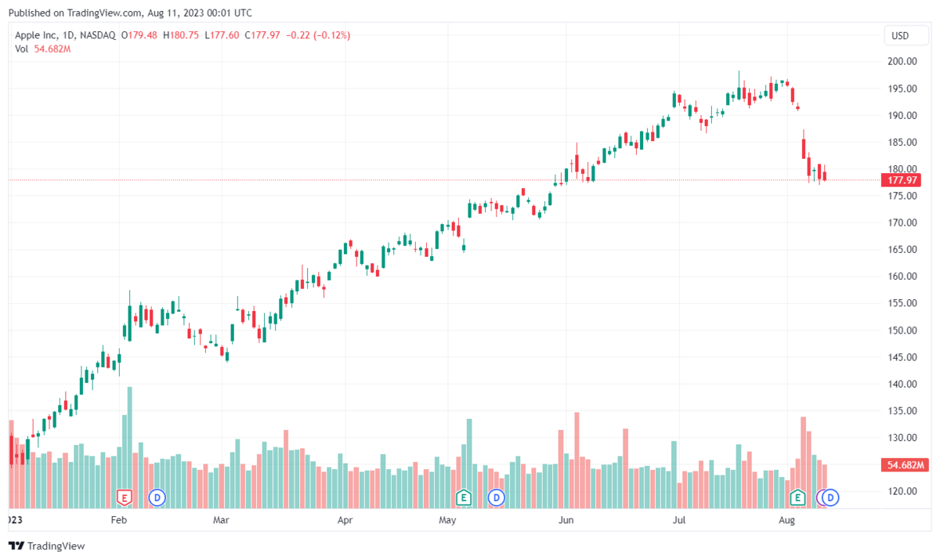Screen dimensions: 940x560
Task: Click the H180.75 high value
Action: (181, 35)
